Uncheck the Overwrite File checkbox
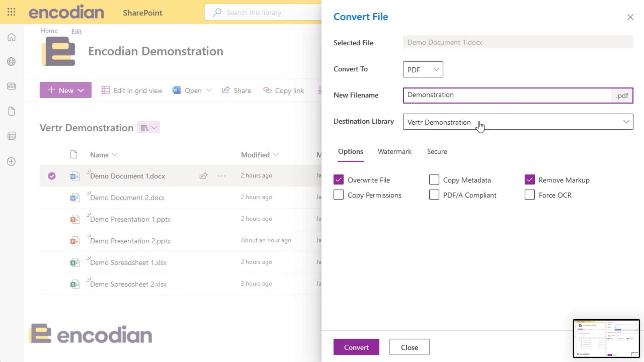This screenshot has height=362, width=644. [x=338, y=180]
